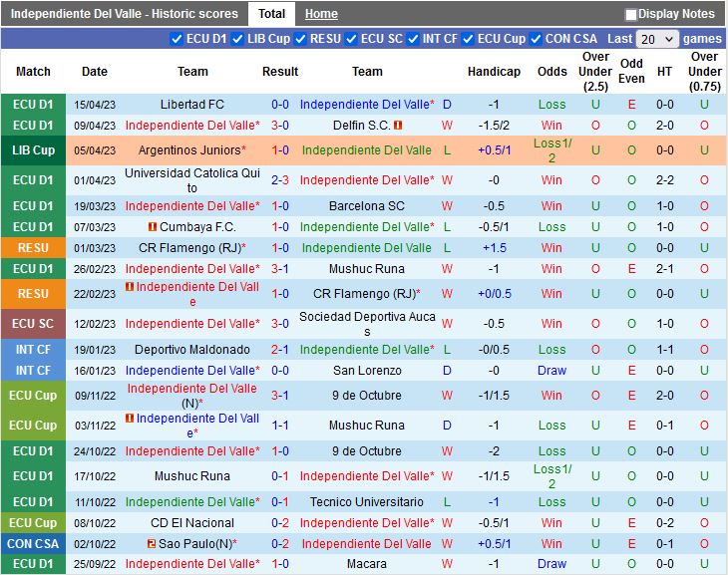Click the Delfin S.C. team name
728x575 pixels.
pos(362,126)
